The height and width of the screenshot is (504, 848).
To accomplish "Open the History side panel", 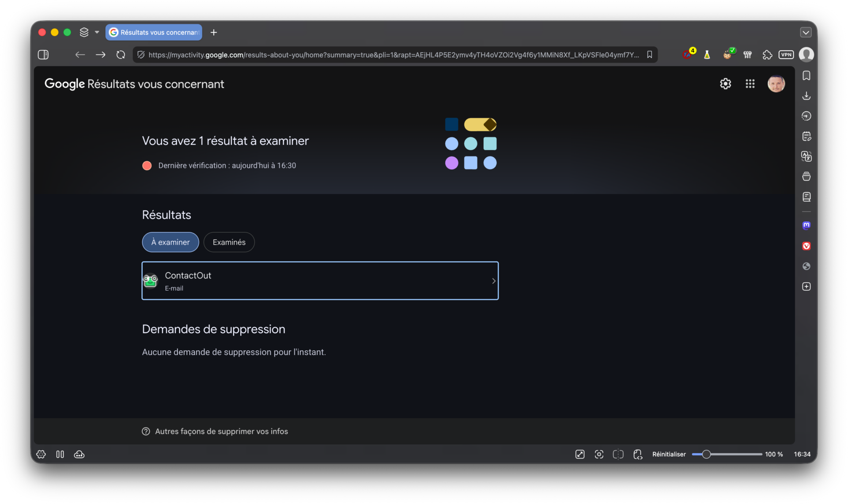I will coord(806,116).
